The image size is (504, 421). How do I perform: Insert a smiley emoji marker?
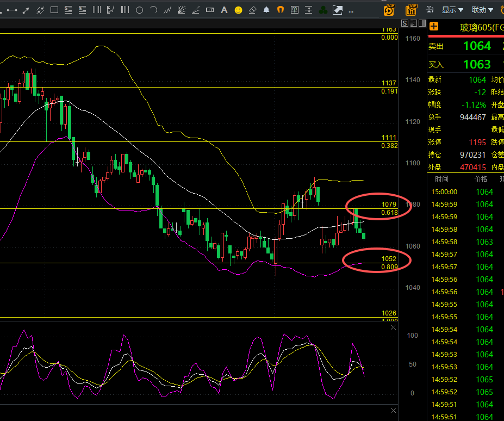point(238,10)
